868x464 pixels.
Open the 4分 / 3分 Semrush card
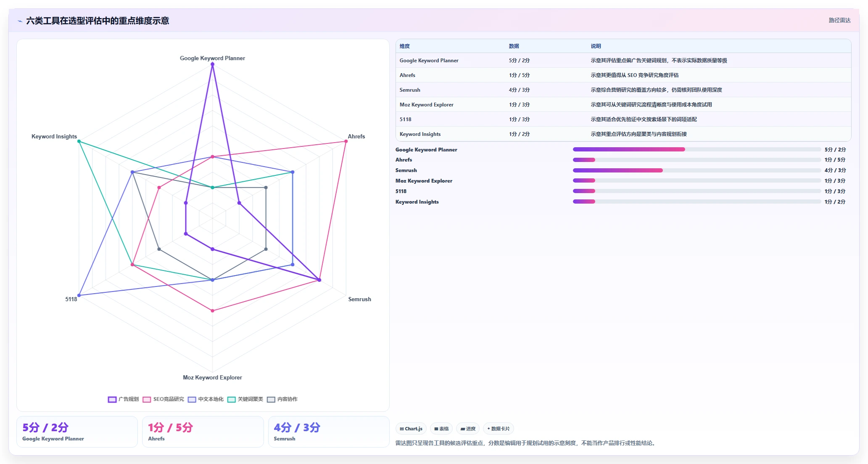tap(329, 432)
